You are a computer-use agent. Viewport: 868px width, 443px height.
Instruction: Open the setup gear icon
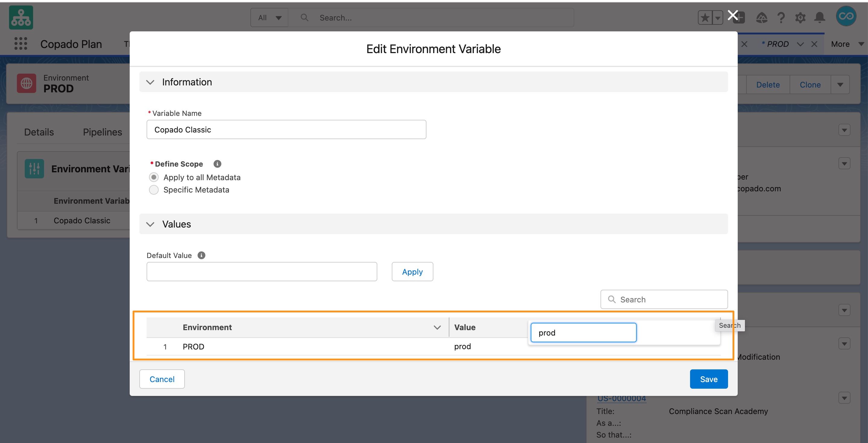pyautogui.click(x=800, y=18)
